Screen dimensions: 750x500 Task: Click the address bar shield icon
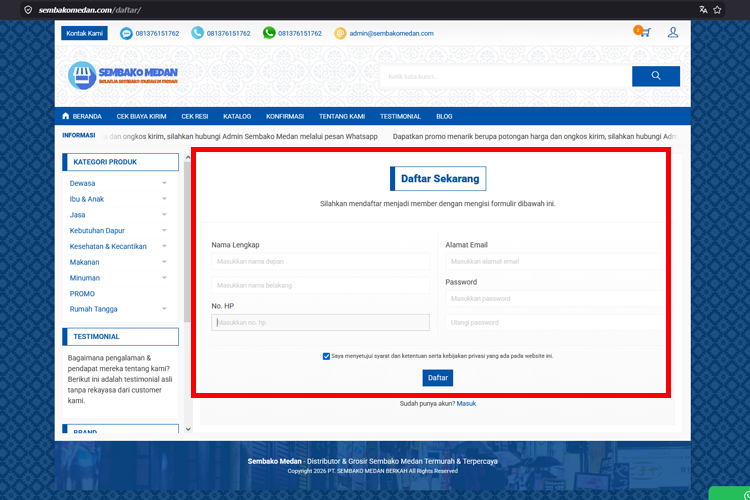(x=28, y=10)
